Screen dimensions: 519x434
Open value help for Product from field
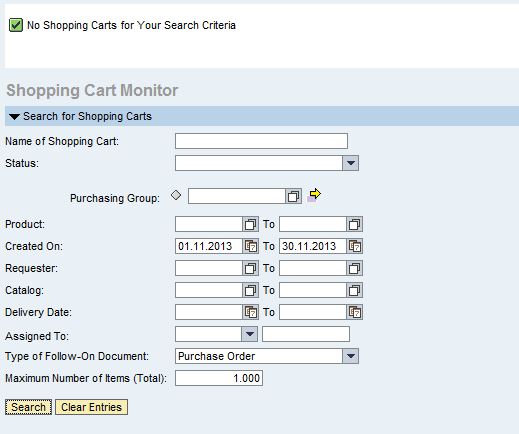250,224
